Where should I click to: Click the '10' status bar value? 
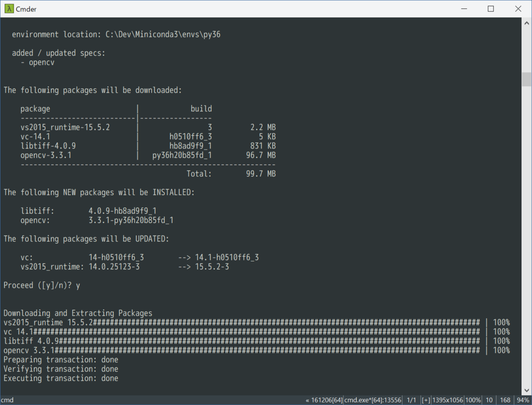coord(489,400)
